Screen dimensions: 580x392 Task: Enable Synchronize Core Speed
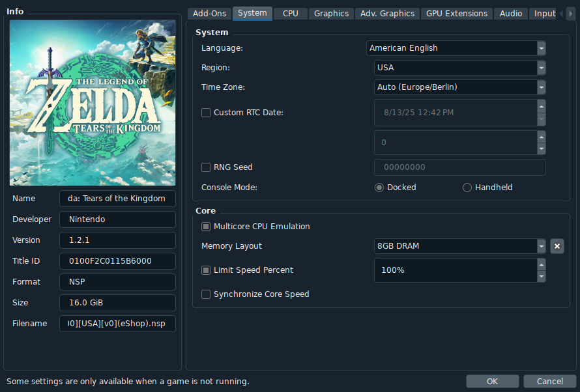[206, 294]
